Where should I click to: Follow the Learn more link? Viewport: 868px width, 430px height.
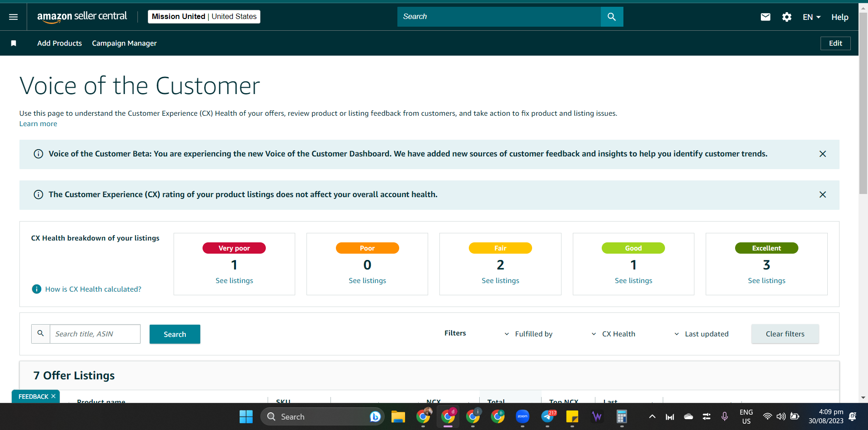(x=38, y=124)
